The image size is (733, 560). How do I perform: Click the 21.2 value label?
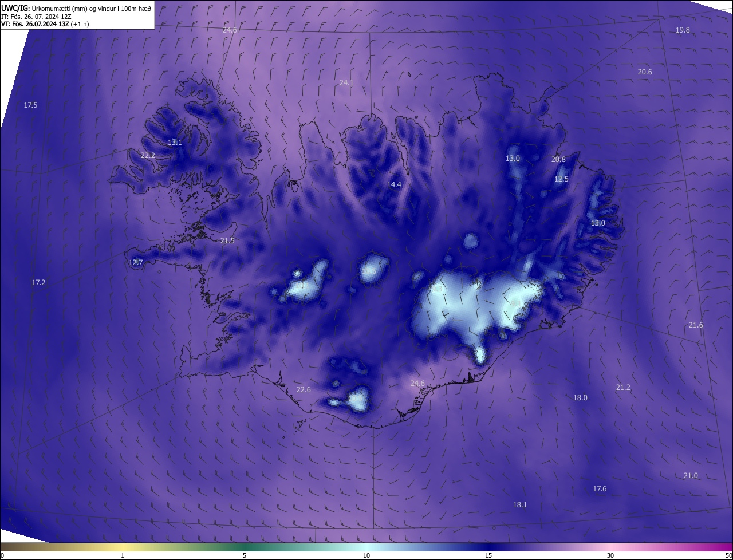click(x=623, y=387)
